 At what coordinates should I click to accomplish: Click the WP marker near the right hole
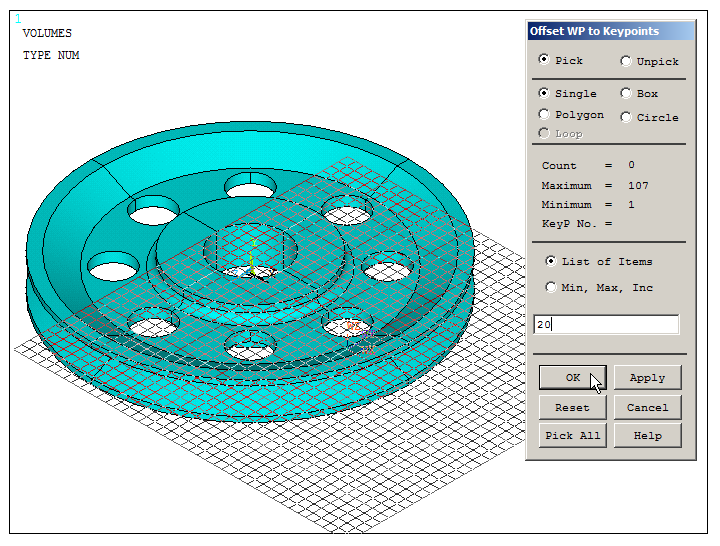point(355,325)
